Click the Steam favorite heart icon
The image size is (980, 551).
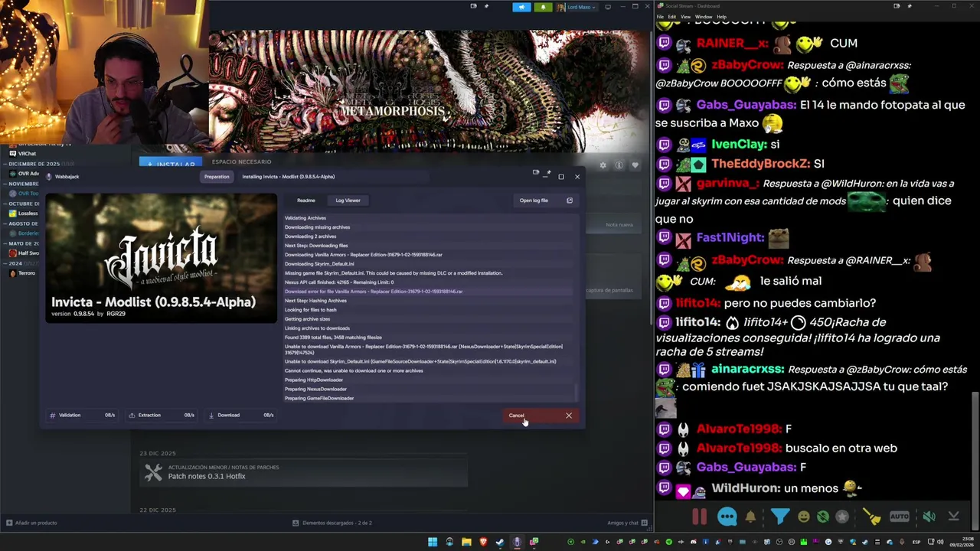pyautogui.click(x=635, y=165)
